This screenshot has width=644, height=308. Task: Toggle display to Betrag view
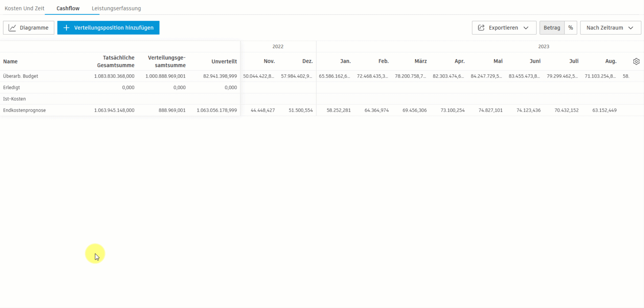click(x=552, y=28)
